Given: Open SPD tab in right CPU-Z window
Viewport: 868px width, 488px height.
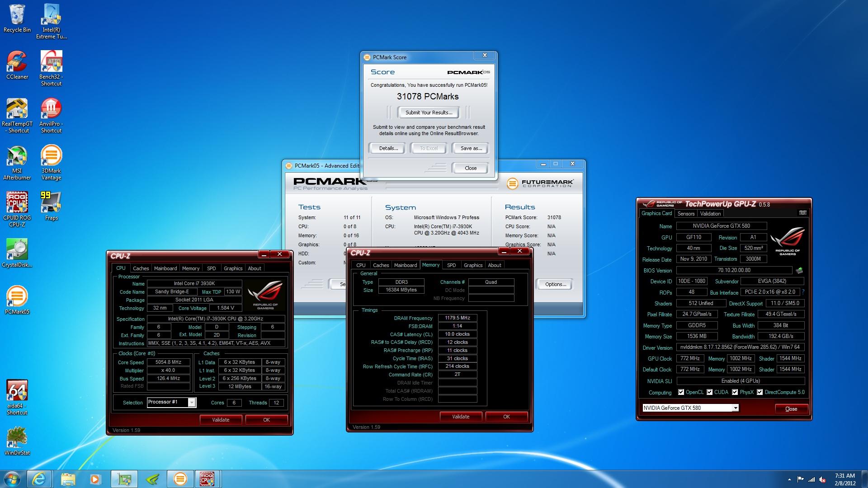Looking at the screenshot, I should [451, 265].
